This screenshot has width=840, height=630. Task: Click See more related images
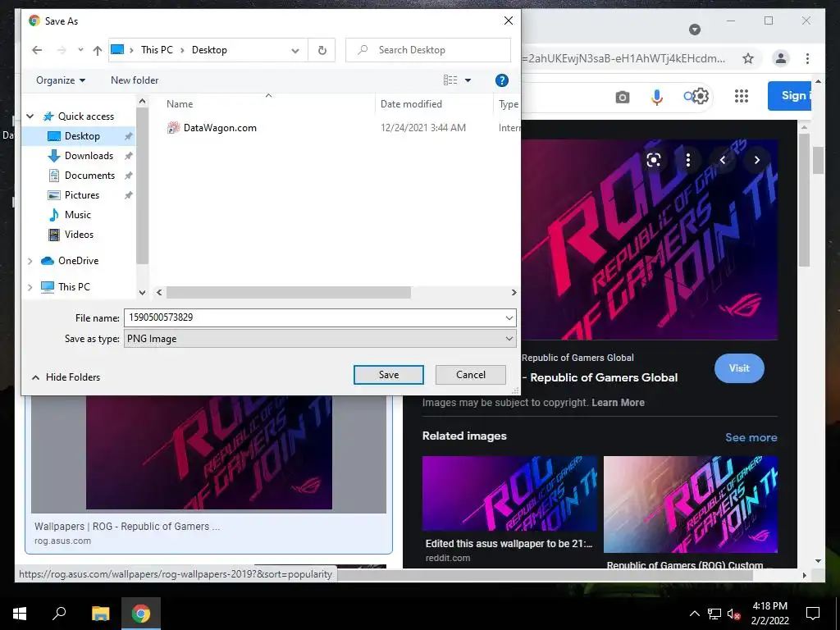(751, 438)
